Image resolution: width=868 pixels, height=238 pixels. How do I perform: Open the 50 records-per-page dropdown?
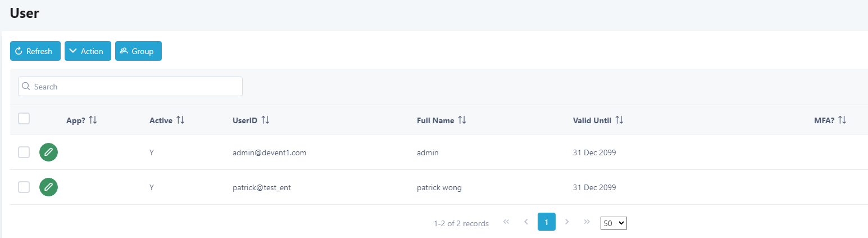pyautogui.click(x=613, y=223)
